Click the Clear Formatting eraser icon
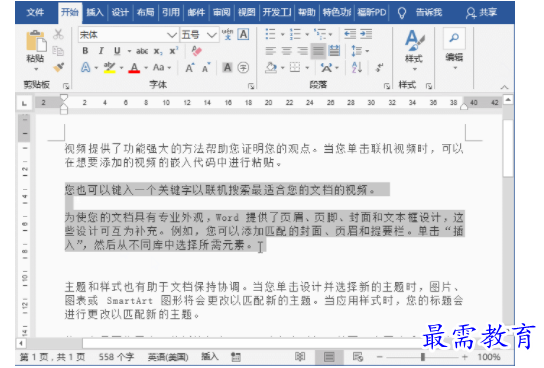The height and width of the screenshot is (368, 544). [196, 51]
